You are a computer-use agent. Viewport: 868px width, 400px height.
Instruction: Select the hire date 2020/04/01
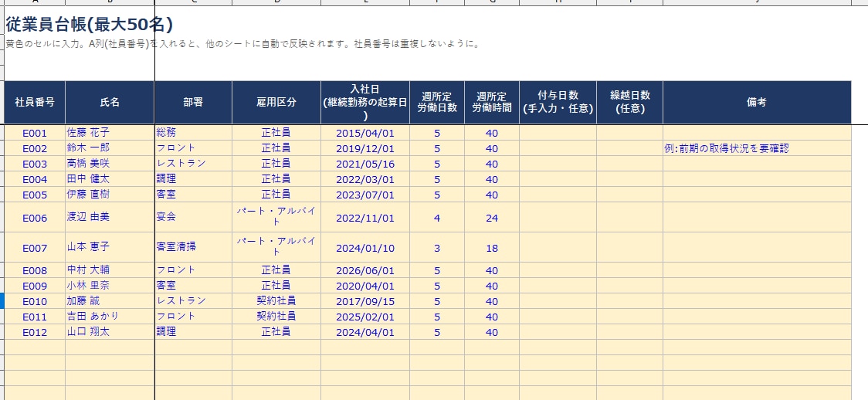(x=364, y=286)
